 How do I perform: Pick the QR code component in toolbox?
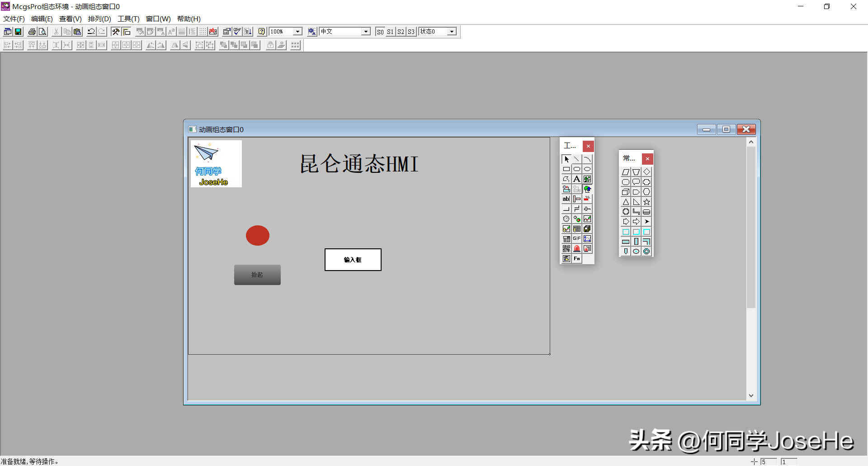pyautogui.click(x=566, y=249)
